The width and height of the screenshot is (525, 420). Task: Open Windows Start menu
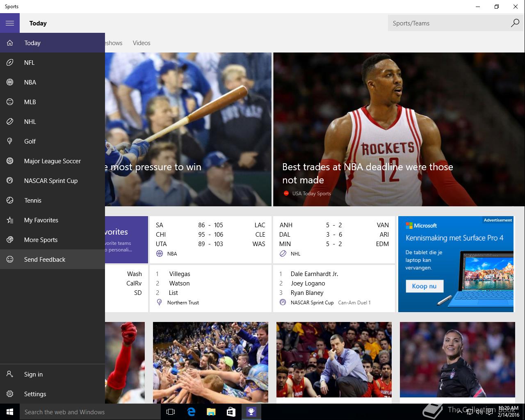(10, 412)
